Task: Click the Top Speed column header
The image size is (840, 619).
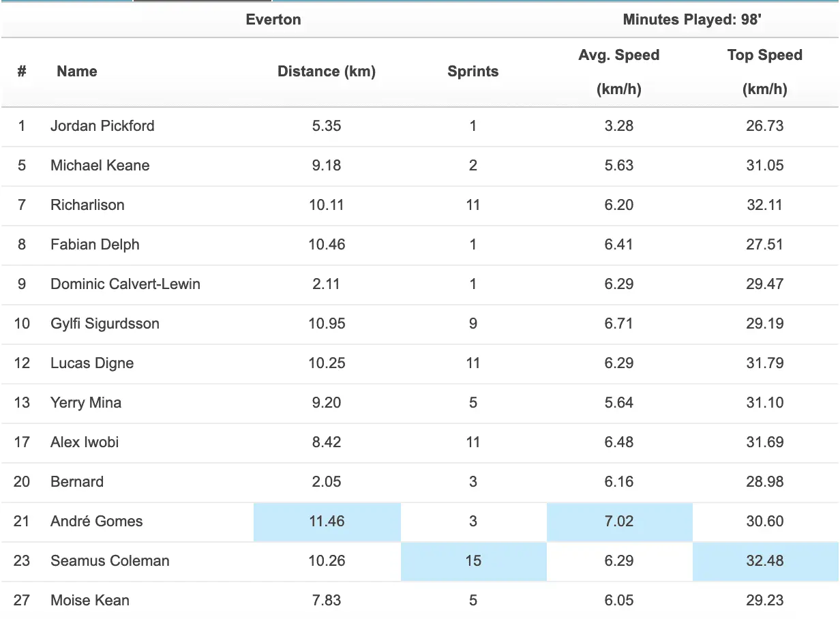Action: tap(764, 72)
